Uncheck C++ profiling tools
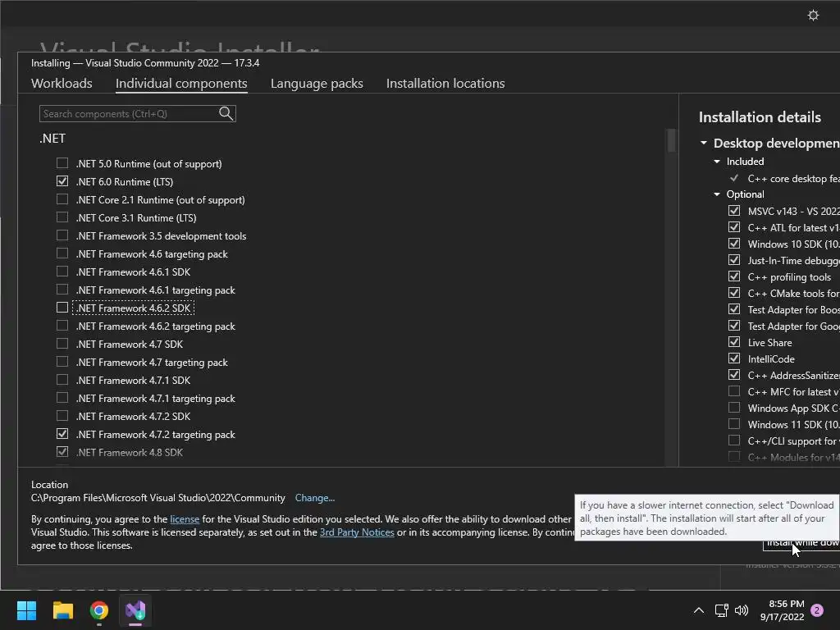Image resolution: width=840 pixels, height=630 pixels. tap(734, 276)
